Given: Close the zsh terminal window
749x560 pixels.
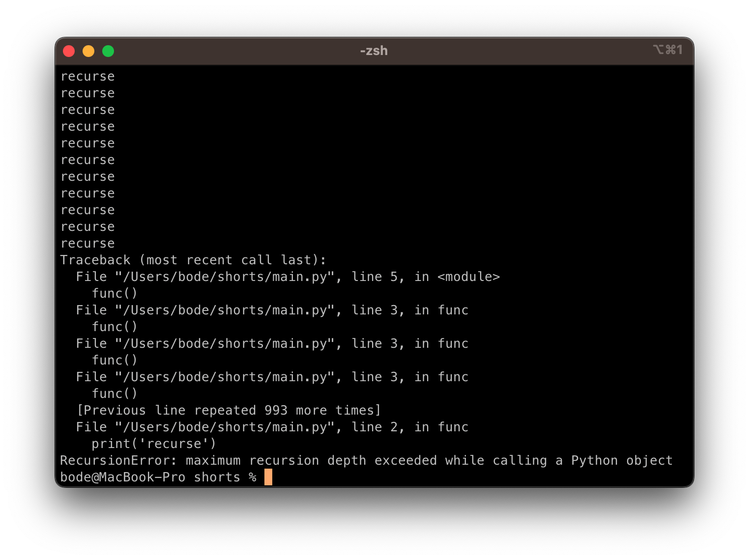Looking at the screenshot, I should (69, 51).
